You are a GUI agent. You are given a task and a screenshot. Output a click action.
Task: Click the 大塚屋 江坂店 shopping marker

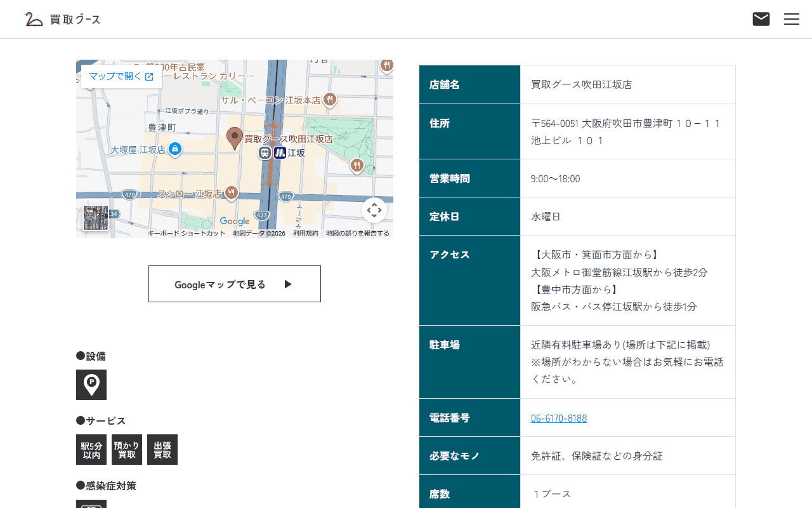click(175, 149)
